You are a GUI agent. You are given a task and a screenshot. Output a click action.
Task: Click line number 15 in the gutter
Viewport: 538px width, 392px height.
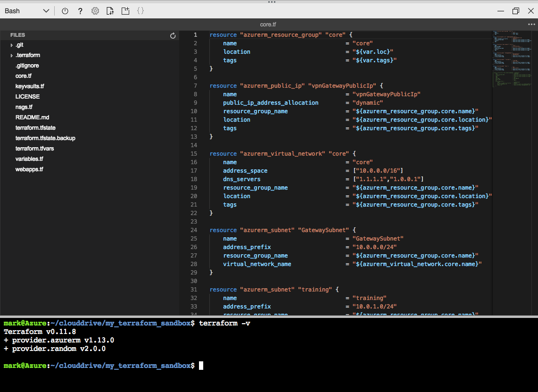(x=194, y=154)
